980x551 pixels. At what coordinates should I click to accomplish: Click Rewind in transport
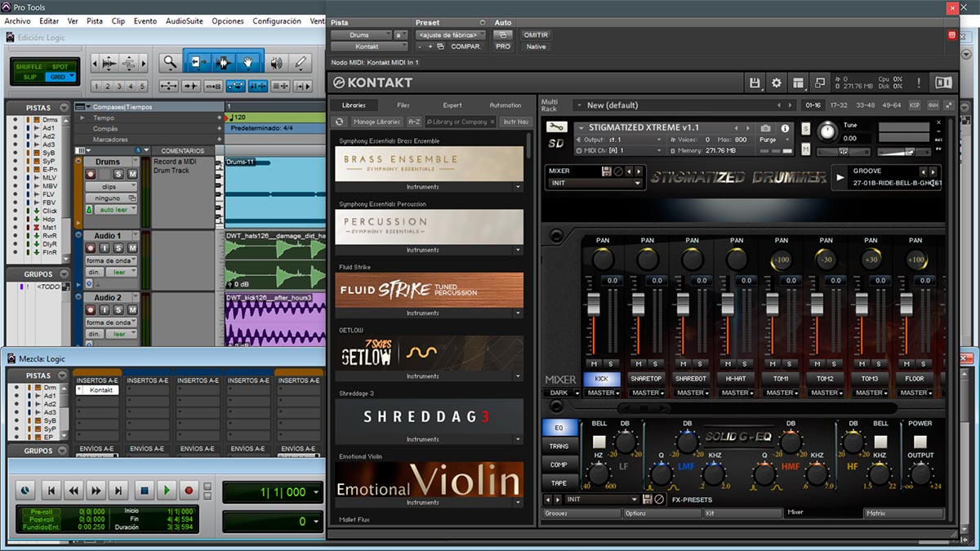point(74,491)
